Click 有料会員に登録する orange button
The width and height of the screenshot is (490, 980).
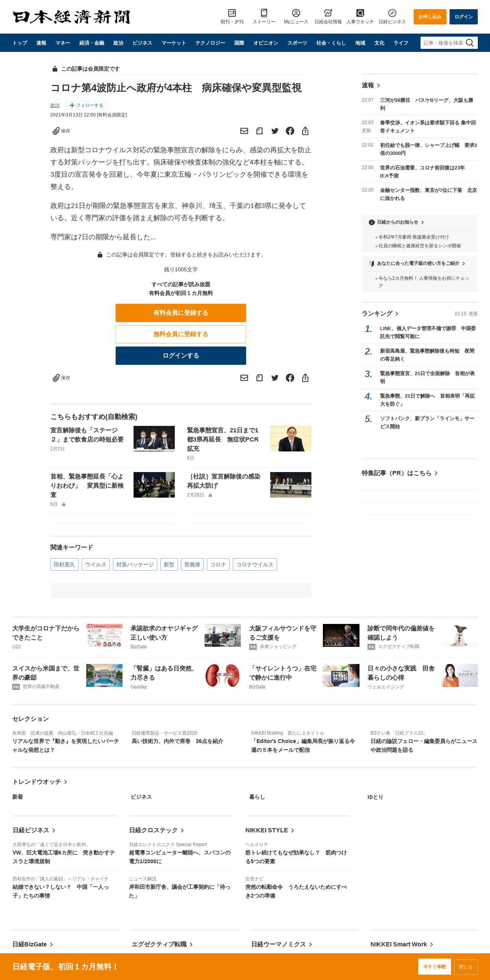point(181,313)
